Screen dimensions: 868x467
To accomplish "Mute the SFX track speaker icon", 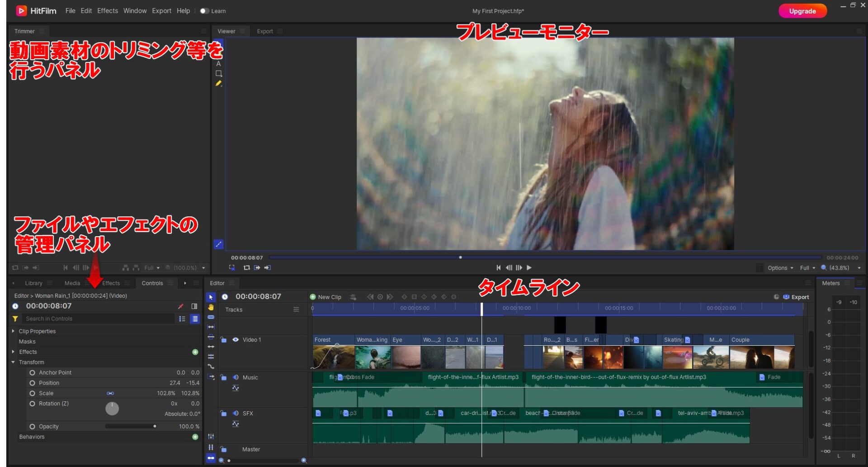I will (x=236, y=413).
